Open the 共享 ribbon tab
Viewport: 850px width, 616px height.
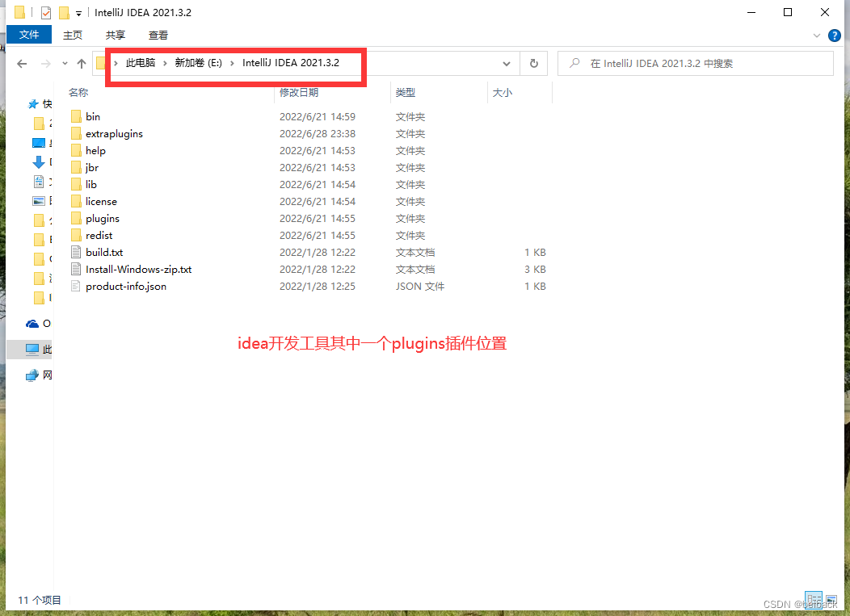116,36
